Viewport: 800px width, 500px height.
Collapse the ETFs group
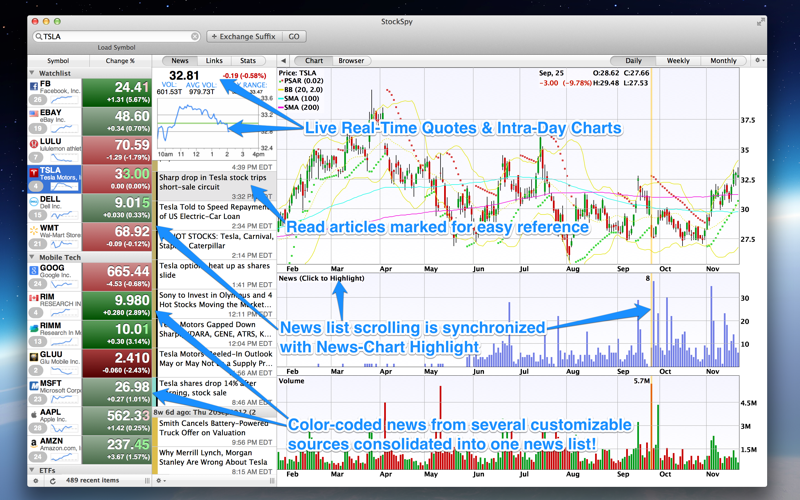tap(32, 470)
